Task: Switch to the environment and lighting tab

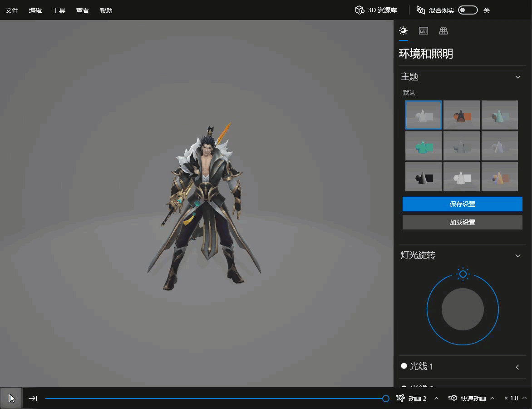Action: [x=403, y=31]
